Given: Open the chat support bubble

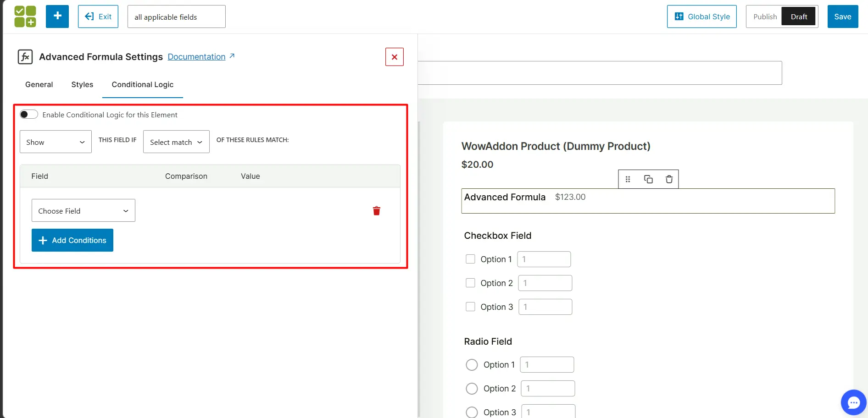Looking at the screenshot, I should [x=853, y=402].
